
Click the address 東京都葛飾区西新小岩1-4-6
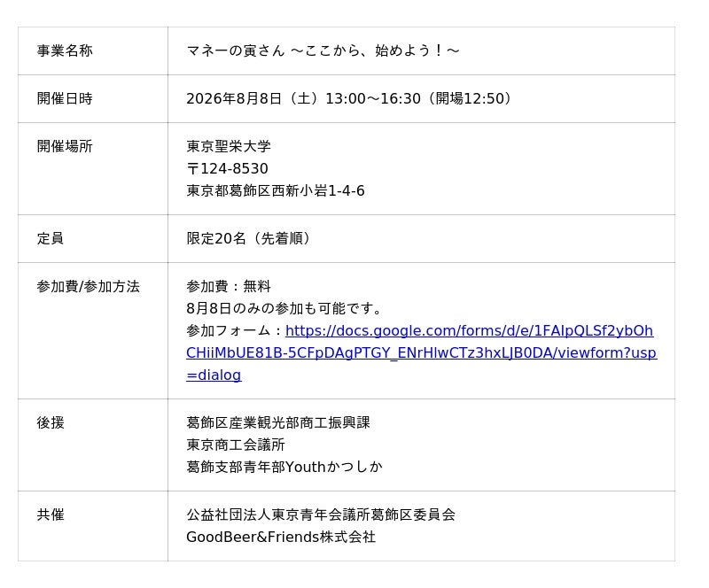(x=276, y=190)
